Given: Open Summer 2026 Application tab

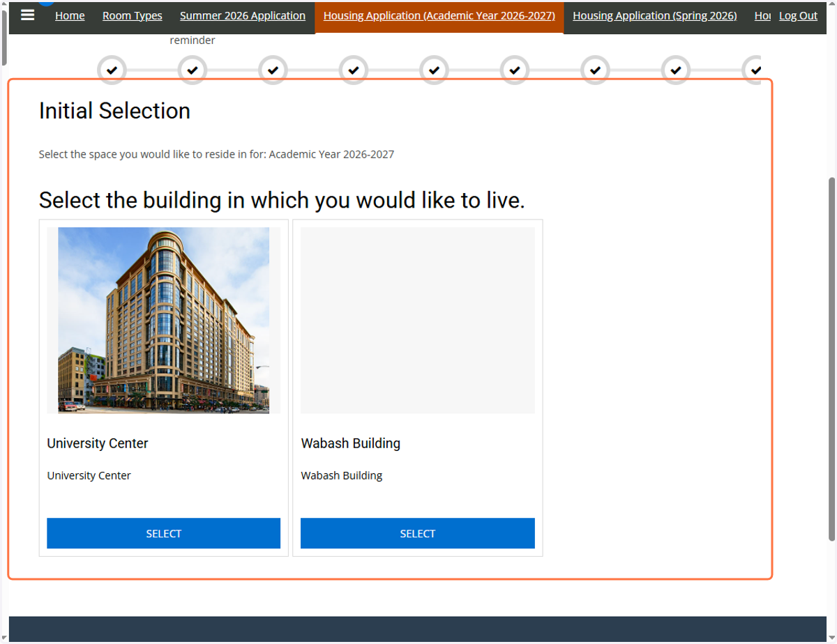Looking at the screenshot, I should point(243,15).
